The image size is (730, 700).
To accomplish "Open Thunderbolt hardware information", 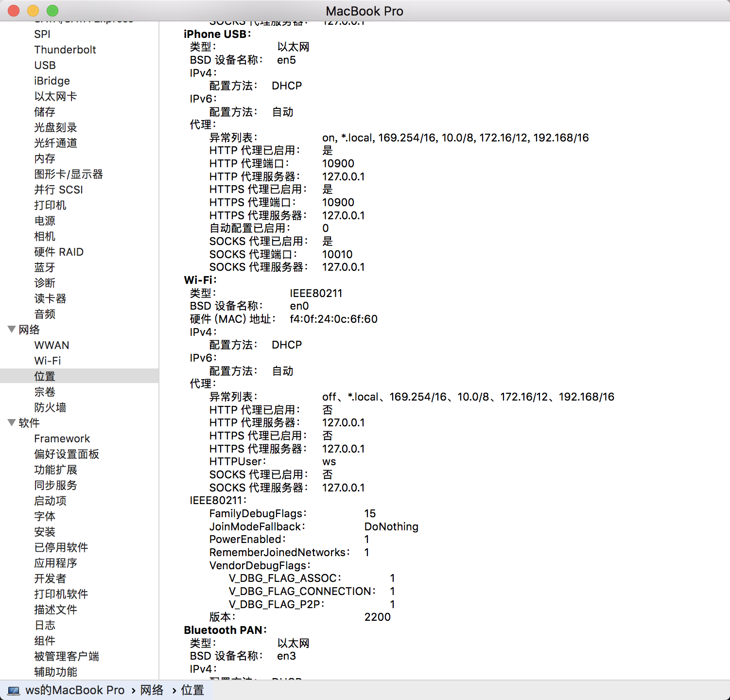I will point(65,50).
